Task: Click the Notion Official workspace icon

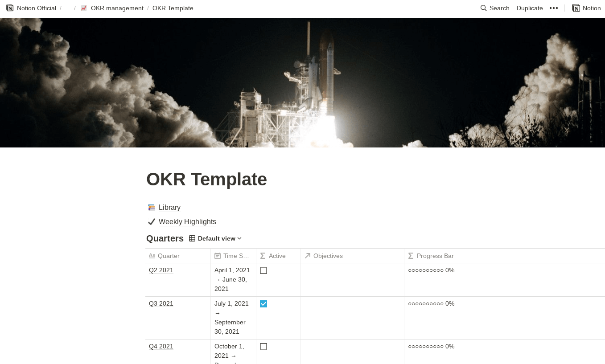Action: [10, 8]
